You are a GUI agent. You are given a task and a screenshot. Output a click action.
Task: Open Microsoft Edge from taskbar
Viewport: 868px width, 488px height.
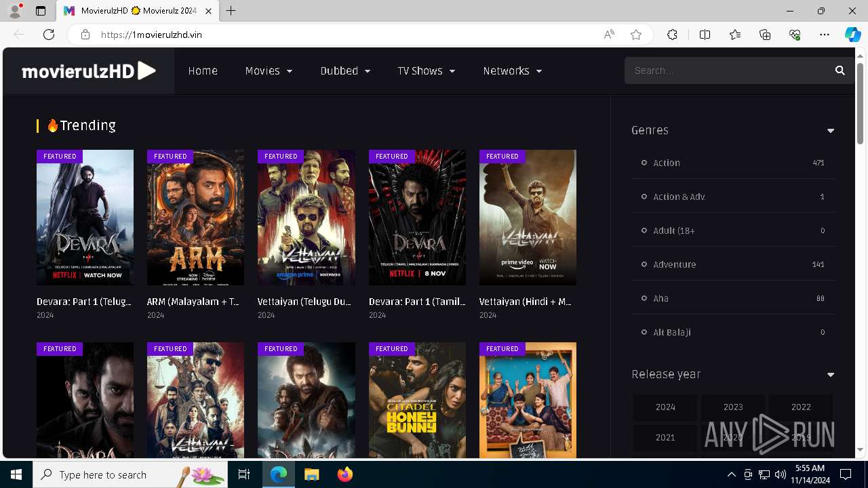coord(279,474)
